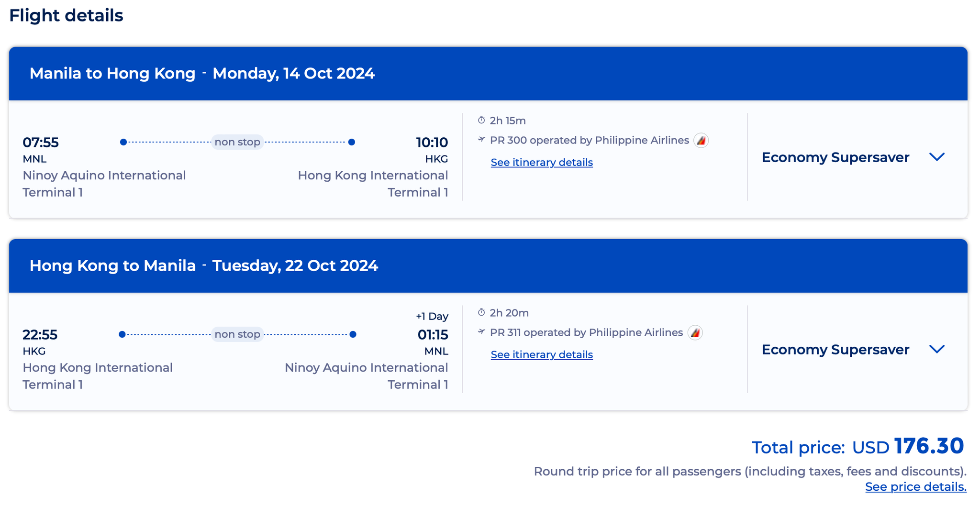Click Philippine Airlines logo on PR 311
Screen dimensions: 980x507
(x=695, y=332)
